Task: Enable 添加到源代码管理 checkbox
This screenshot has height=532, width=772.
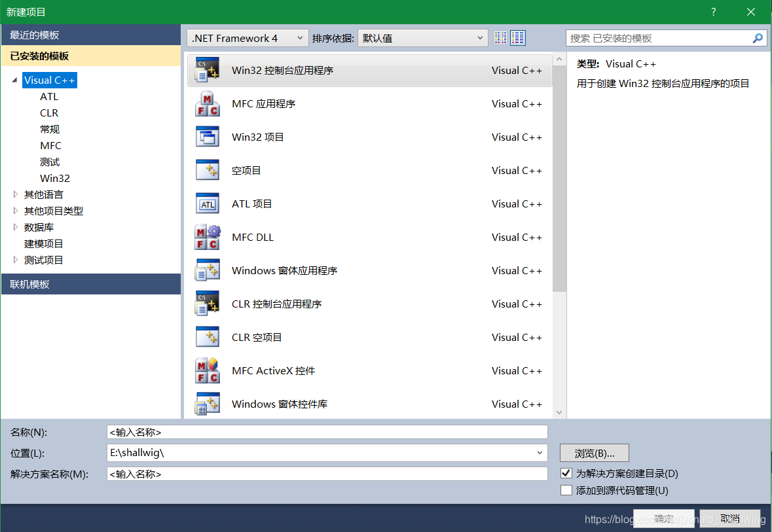Action: click(x=566, y=490)
